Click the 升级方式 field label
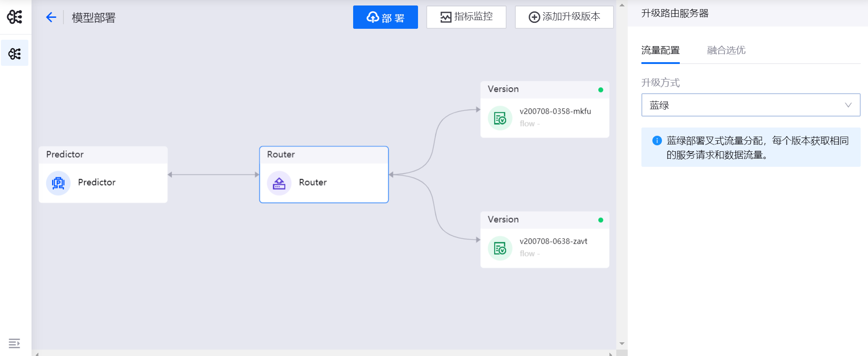Viewport: 868px width, 356px height. click(661, 83)
